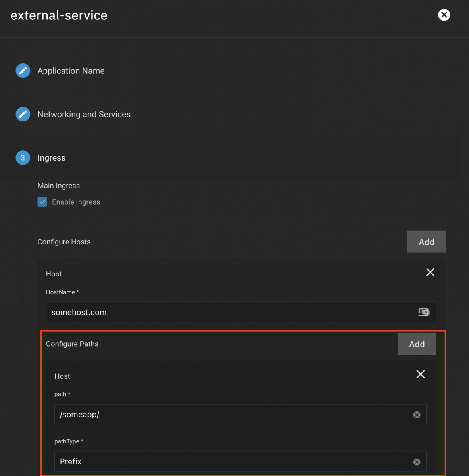The width and height of the screenshot is (469, 476).
Task: Close the external-service dialog
Action: pos(444,15)
